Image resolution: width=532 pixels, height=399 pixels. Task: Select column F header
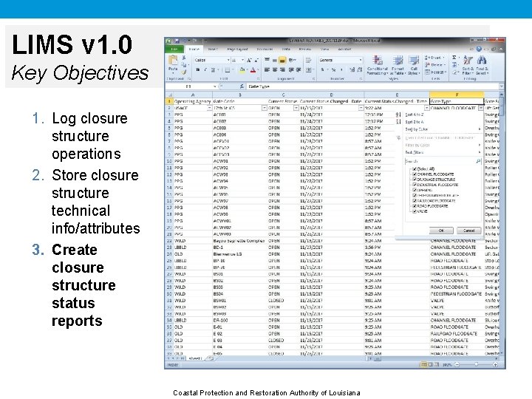(457, 95)
